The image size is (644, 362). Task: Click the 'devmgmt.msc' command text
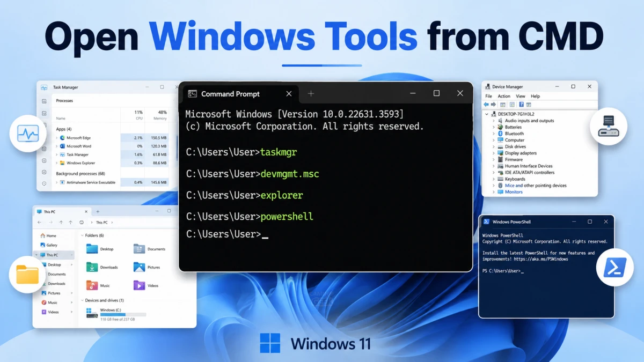(290, 174)
